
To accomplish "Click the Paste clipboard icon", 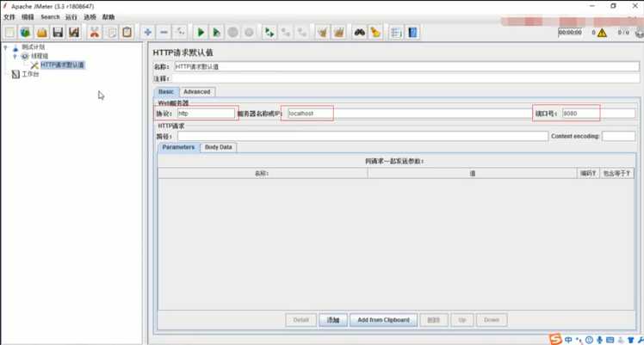I will click(x=127, y=32).
